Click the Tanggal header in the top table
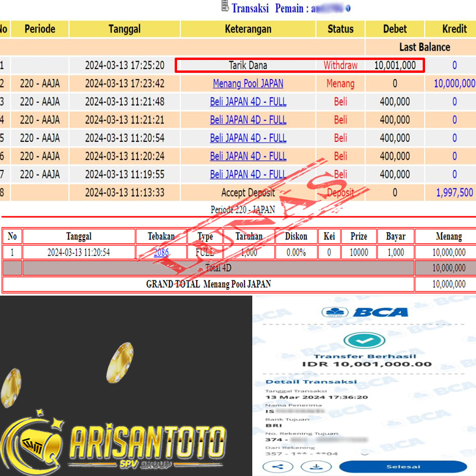The image size is (476, 476). pos(124,29)
